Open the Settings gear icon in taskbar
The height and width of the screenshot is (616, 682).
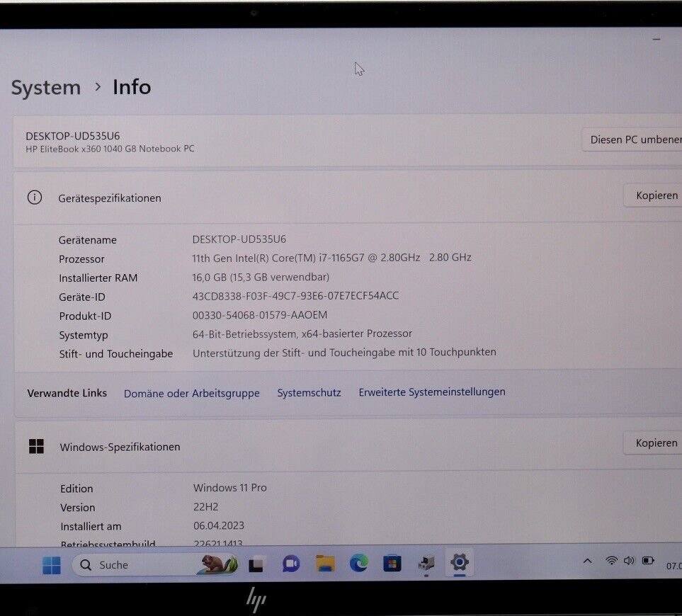pyautogui.click(x=460, y=563)
